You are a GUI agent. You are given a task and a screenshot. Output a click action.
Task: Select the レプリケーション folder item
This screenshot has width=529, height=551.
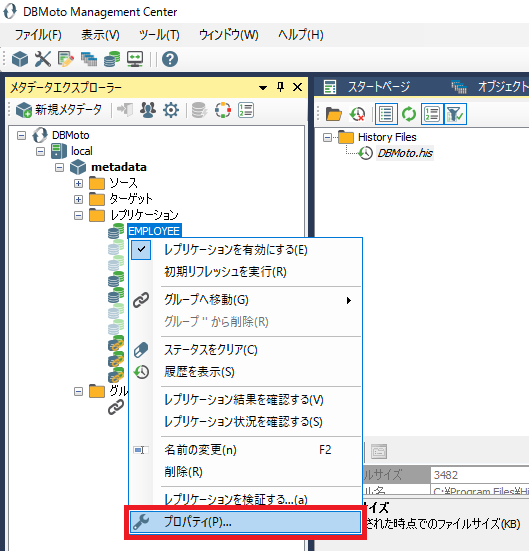[x=144, y=215]
